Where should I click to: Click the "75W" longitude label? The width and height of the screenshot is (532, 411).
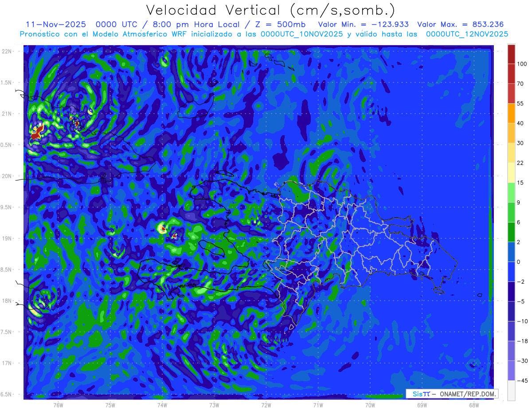point(110,405)
